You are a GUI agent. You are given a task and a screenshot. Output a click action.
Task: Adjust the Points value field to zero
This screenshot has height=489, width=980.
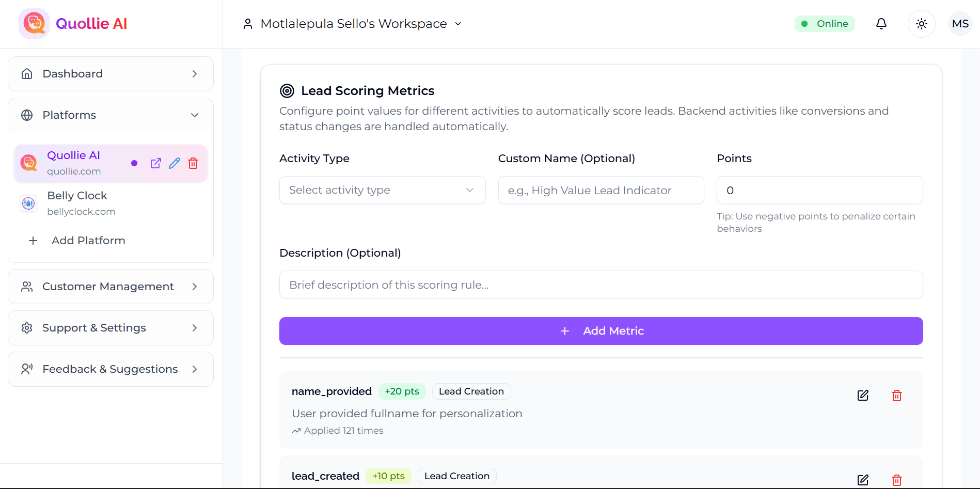(x=819, y=190)
